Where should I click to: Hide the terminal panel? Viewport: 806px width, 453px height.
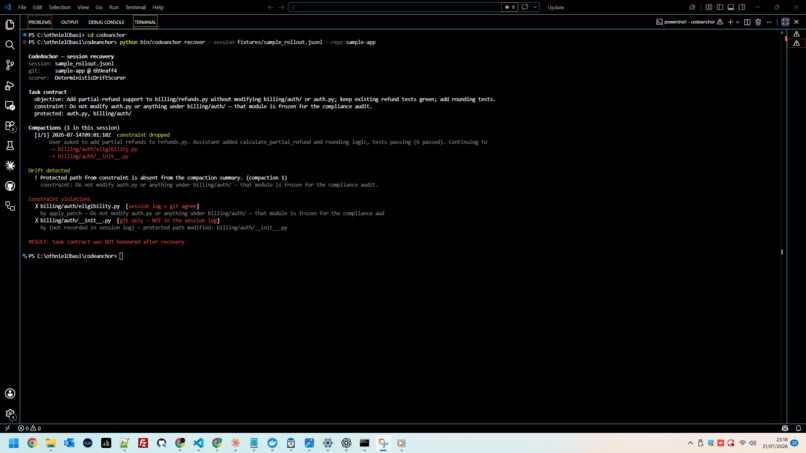click(796, 22)
